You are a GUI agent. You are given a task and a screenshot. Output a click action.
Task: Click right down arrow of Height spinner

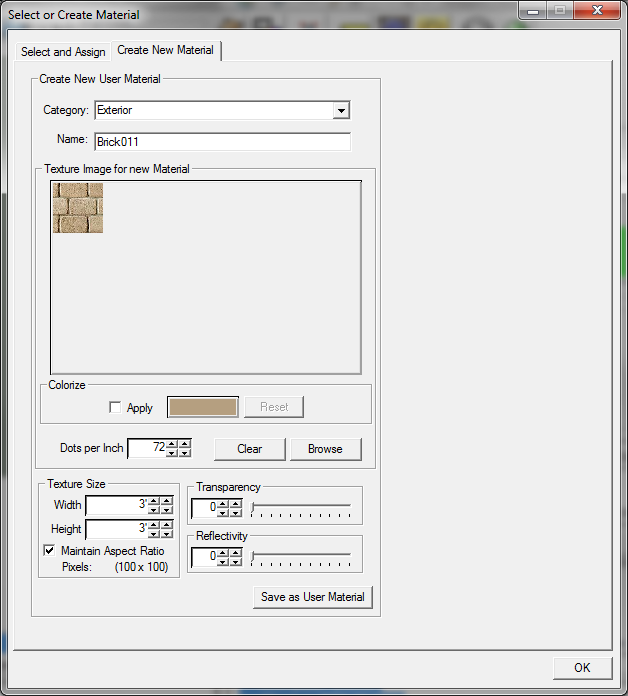(x=167, y=534)
